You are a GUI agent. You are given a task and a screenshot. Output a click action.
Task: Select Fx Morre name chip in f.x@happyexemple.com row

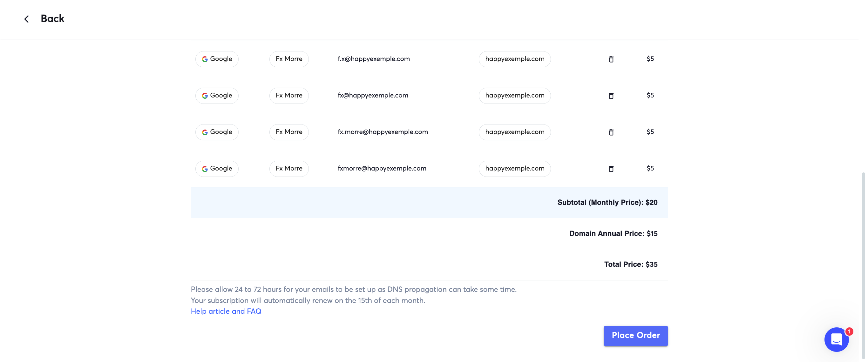point(289,59)
